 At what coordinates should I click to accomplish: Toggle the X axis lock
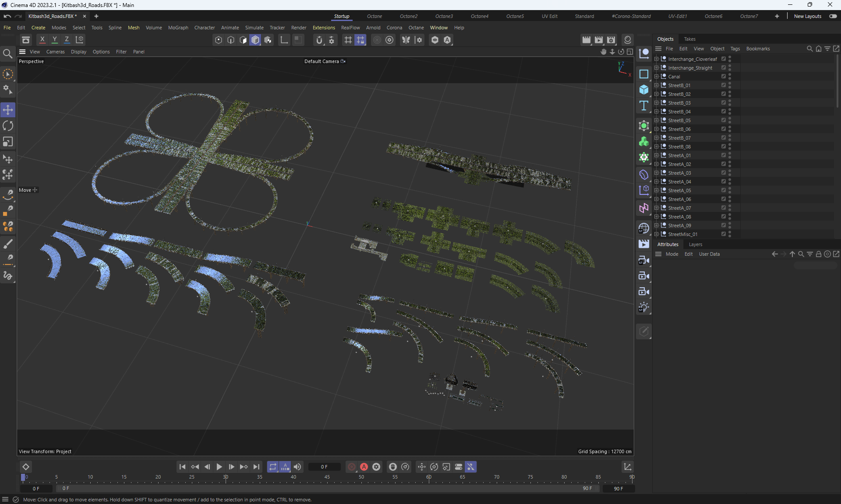42,40
